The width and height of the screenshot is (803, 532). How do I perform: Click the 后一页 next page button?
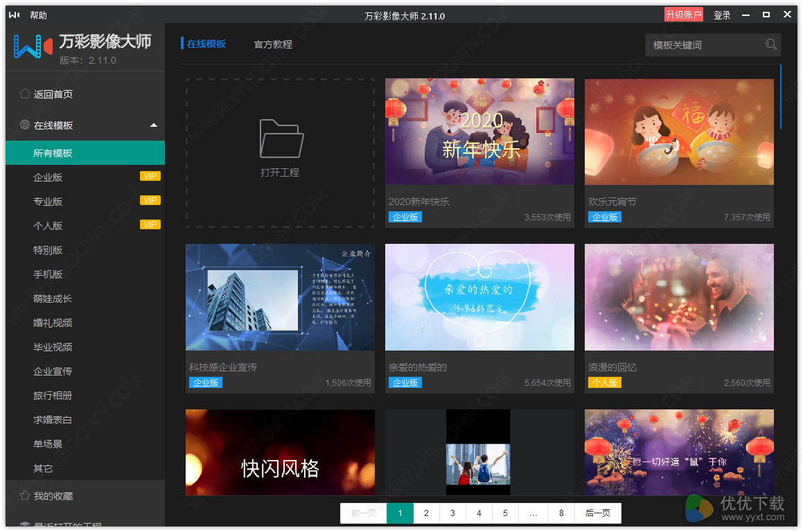[598, 513]
